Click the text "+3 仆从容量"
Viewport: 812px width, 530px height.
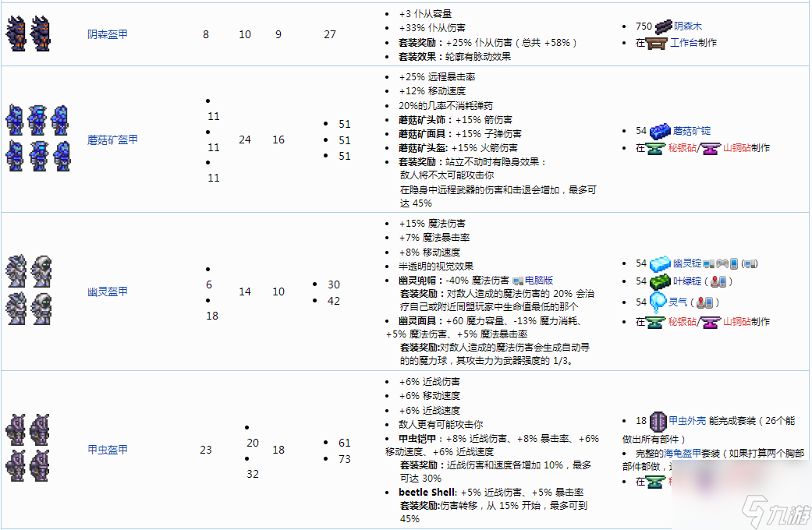click(425, 14)
